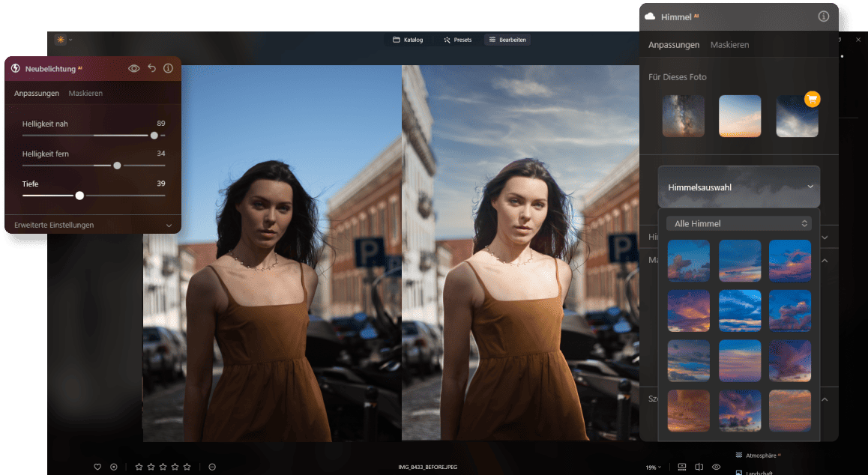Give the photo a five star rating
The image size is (868, 475).
click(x=187, y=467)
